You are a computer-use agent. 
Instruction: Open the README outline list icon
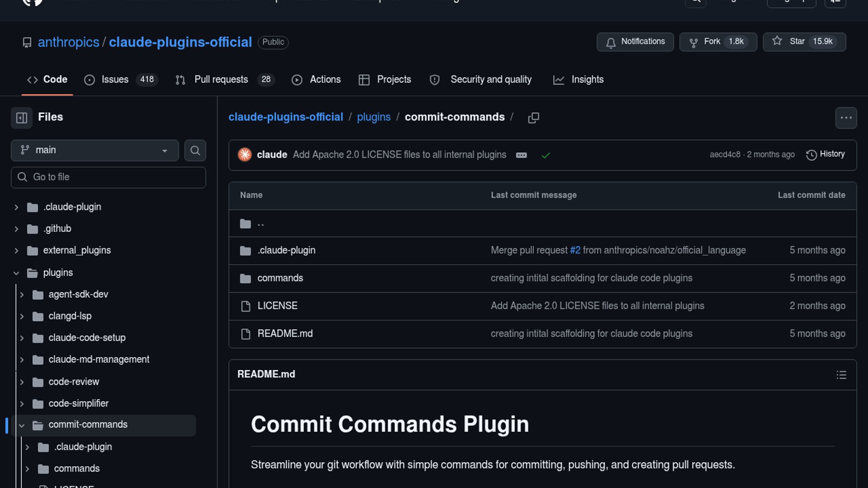pos(841,375)
